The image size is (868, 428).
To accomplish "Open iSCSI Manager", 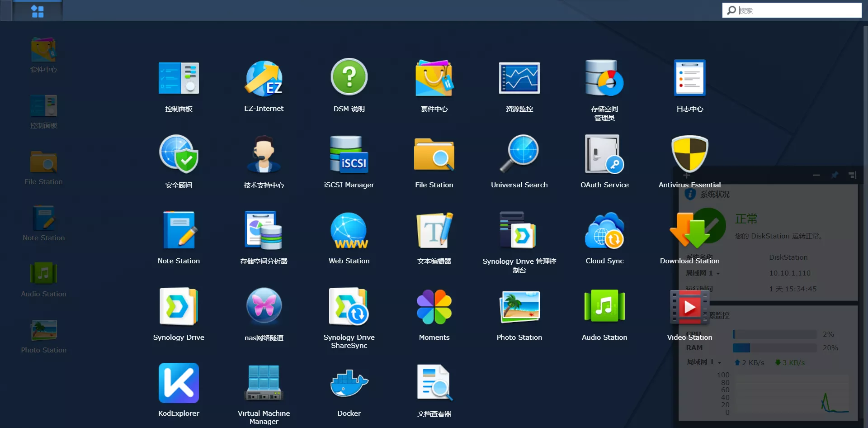I will pyautogui.click(x=349, y=155).
